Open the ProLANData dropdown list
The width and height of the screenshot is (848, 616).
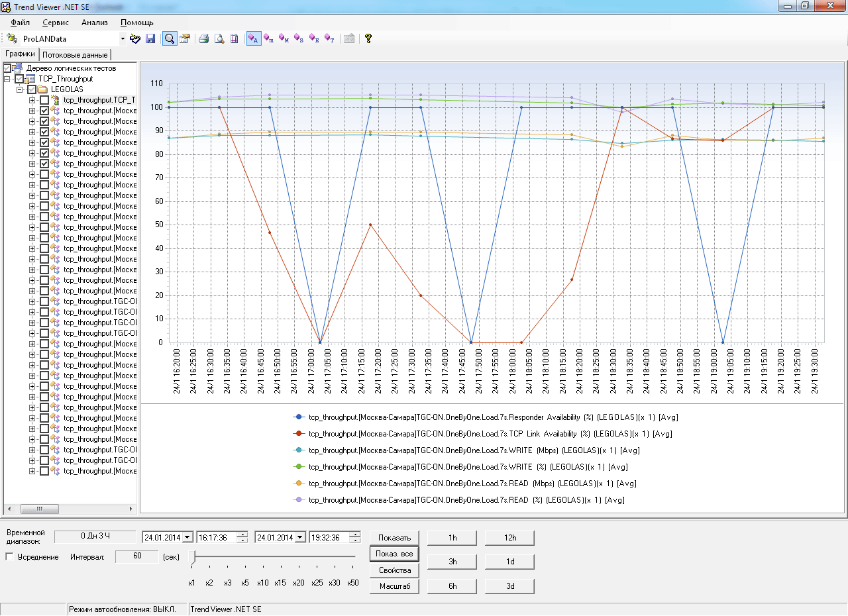point(123,39)
